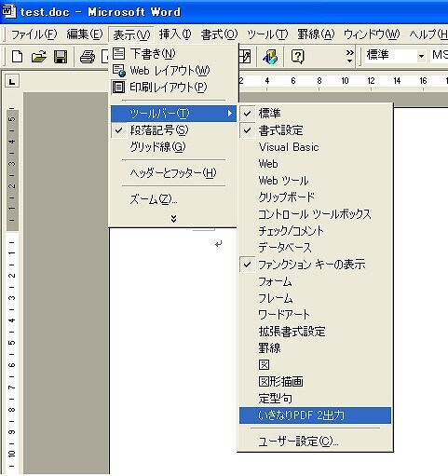
Task: Click the Save floppy disk icon
Action: coord(61,57)
